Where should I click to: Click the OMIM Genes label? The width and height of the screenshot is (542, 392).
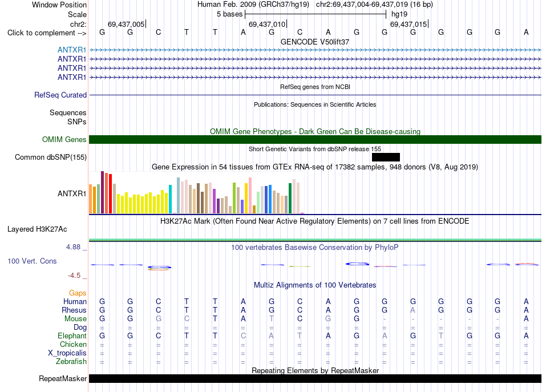pos(64,139)
